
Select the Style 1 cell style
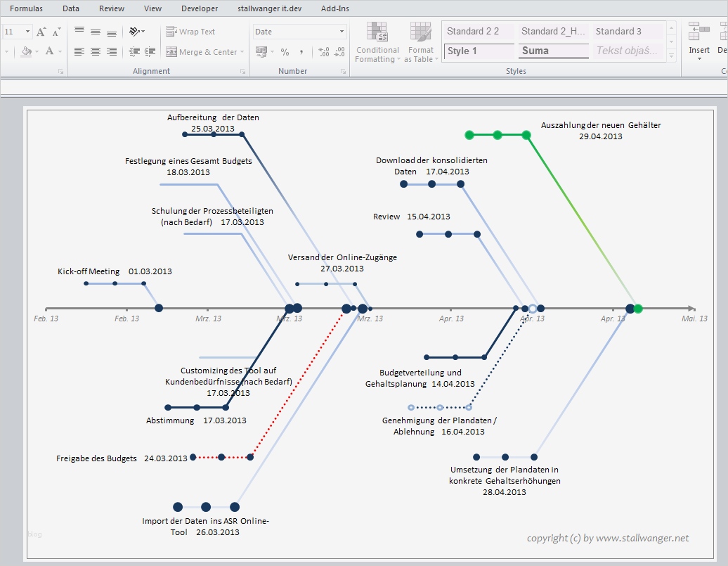pyautogui.click(x=479, y=51)
